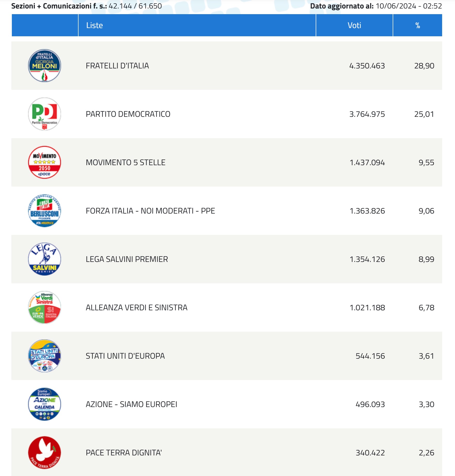The height and width of the screenshot is (476, 455).
Task: Click the 3,30 percentage for Azione
Action: coord(426,404)
